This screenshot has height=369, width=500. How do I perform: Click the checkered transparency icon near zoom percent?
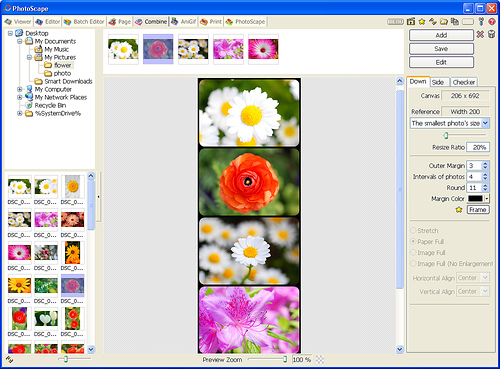pos(320,359)
